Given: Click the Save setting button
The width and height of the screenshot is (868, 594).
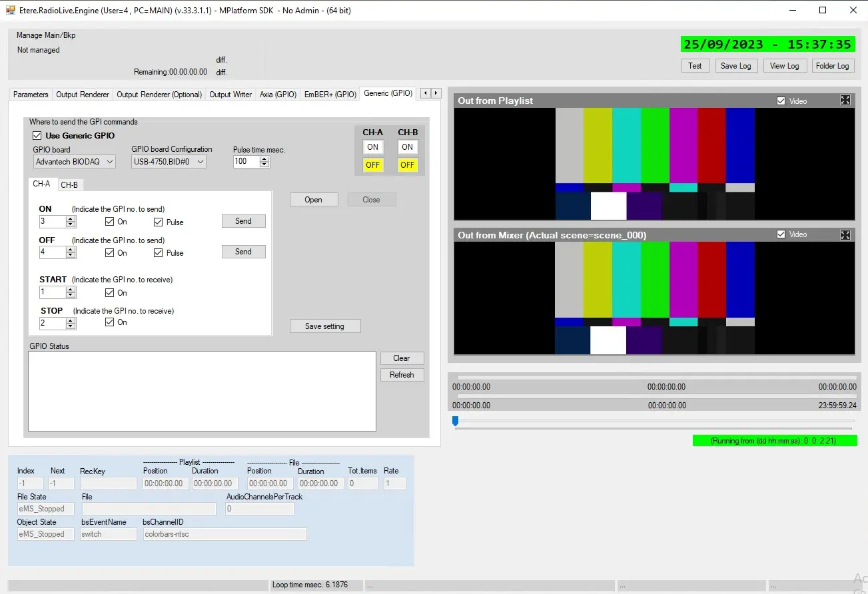Looking at the screenshot, I should [x=324, y=326].
